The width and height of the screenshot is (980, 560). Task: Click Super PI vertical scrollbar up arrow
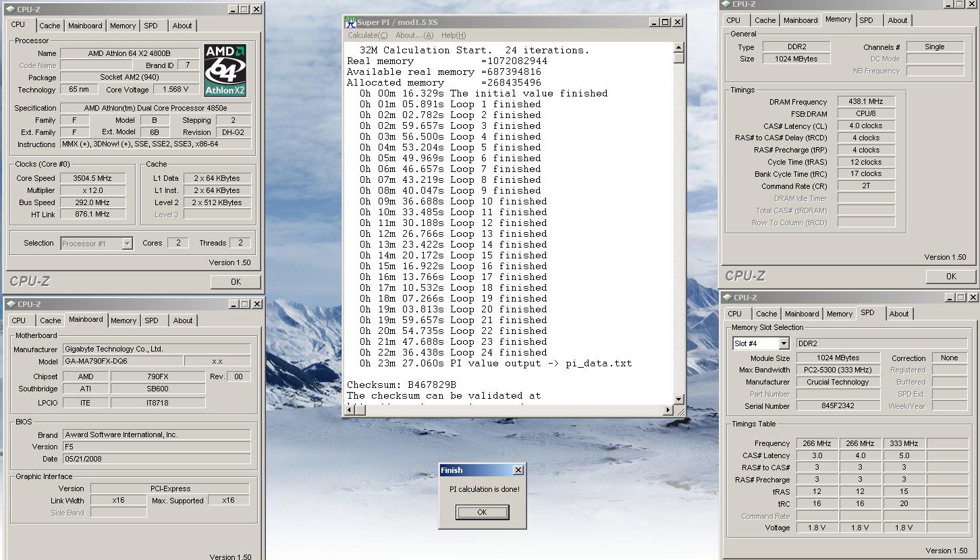(x=678, y=47)
